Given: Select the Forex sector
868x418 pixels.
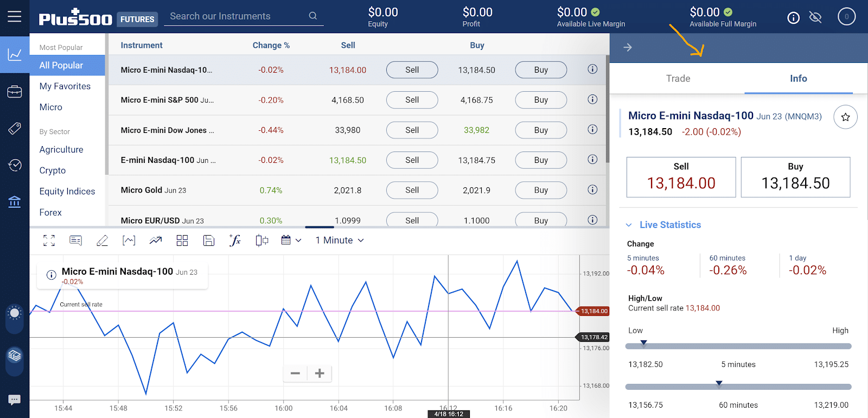Looking at the screenshot, I should tap(50, 213).
